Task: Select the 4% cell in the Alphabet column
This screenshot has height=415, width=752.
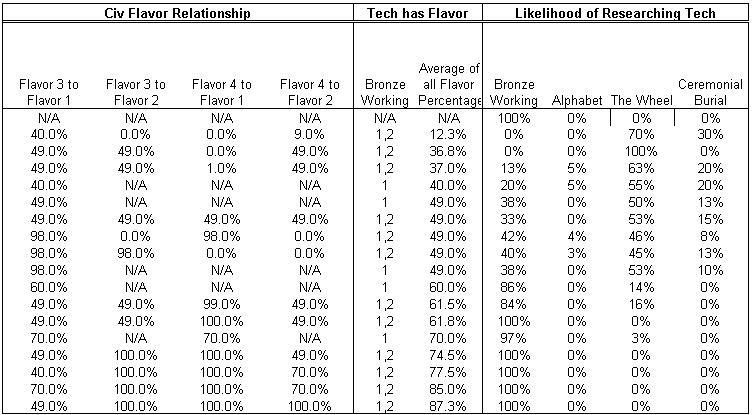Action: pyautogui.click(x=577, y=237)
